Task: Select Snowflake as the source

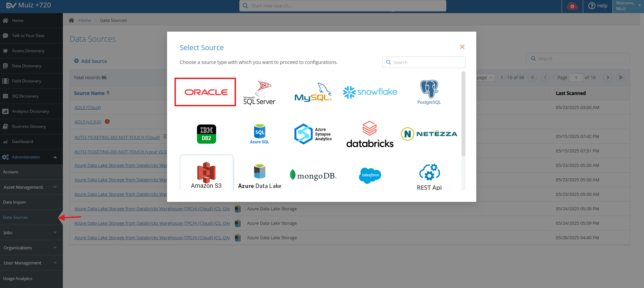Action: [370, 92]
